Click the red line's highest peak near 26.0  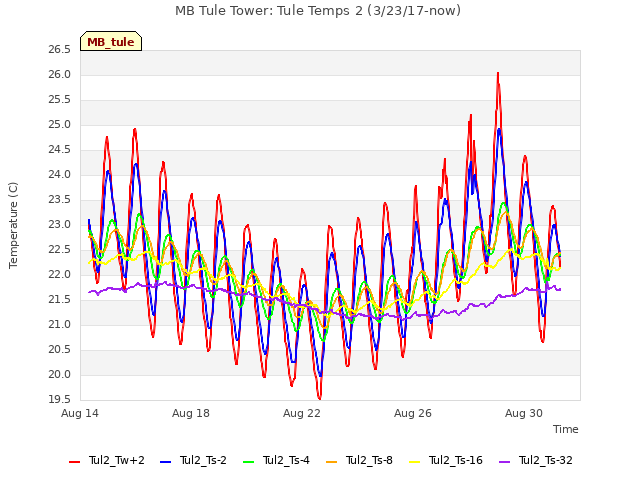(498, 74)
